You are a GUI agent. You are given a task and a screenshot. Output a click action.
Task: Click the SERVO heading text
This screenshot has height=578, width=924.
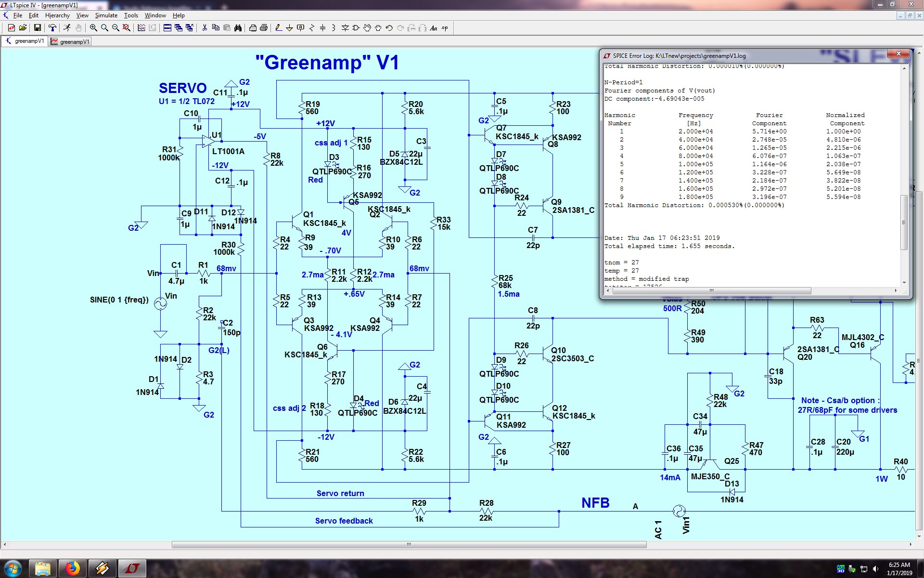tap(182, 88)
